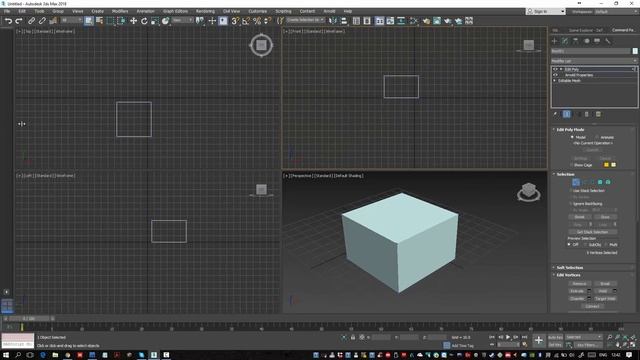
Task: Activate the Bind to Space Warp tool
Action: pos(53,21)
